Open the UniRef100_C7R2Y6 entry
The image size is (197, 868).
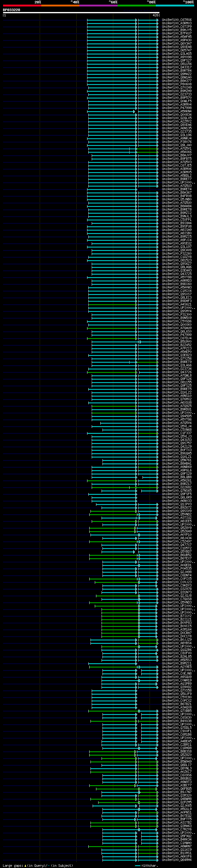coord(176,829)
